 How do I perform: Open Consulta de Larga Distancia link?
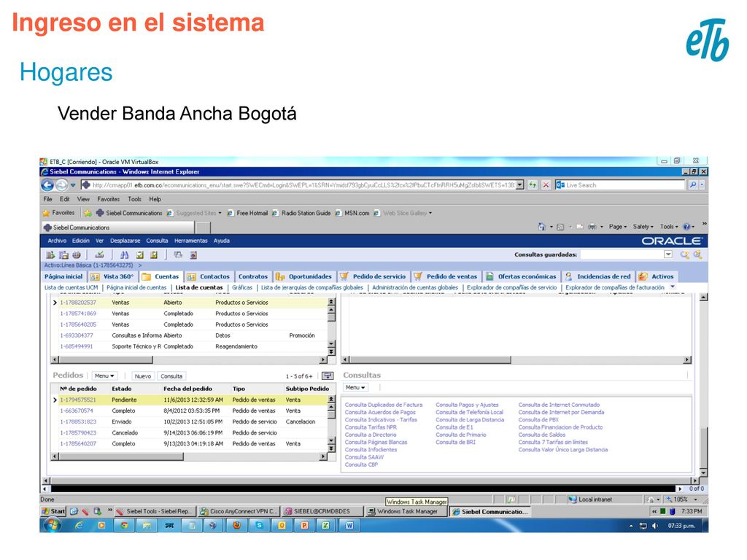470,420
